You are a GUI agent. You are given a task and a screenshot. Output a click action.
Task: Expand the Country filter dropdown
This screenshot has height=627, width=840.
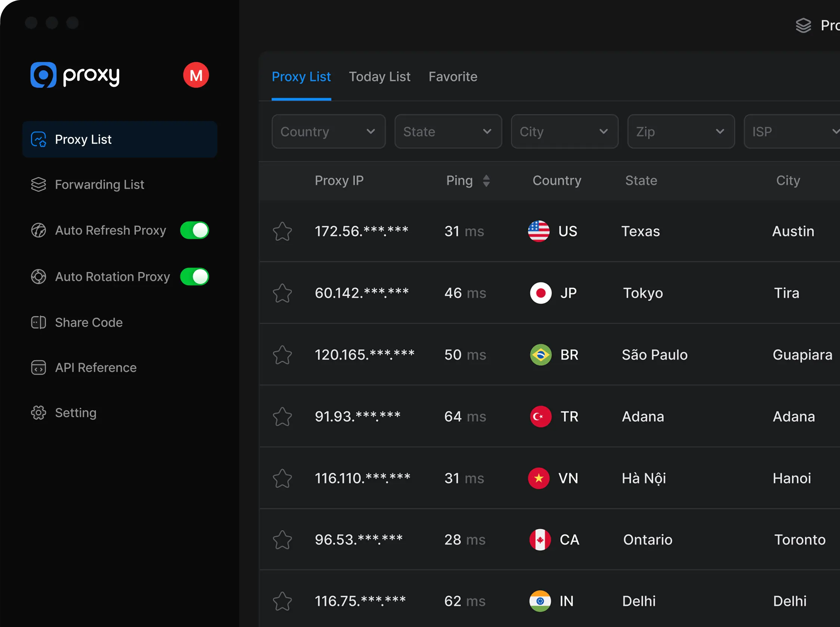pyautogui.click(x=329, y=132)
